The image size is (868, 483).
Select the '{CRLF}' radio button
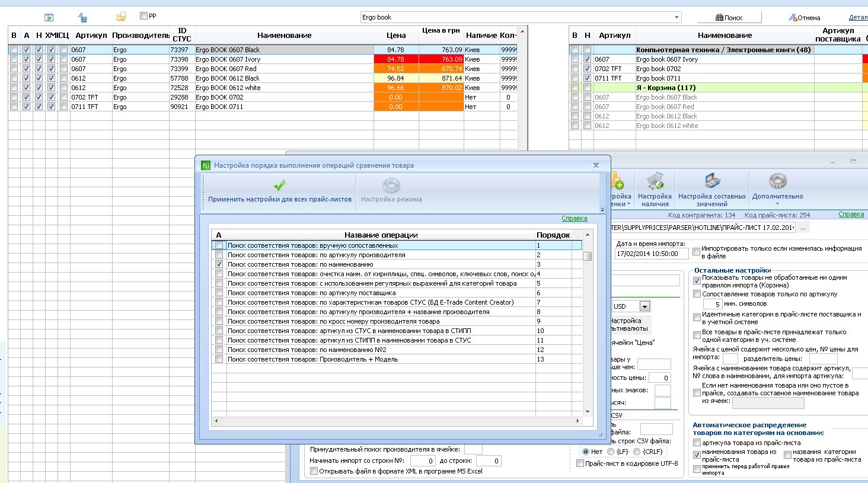(637, 452)
